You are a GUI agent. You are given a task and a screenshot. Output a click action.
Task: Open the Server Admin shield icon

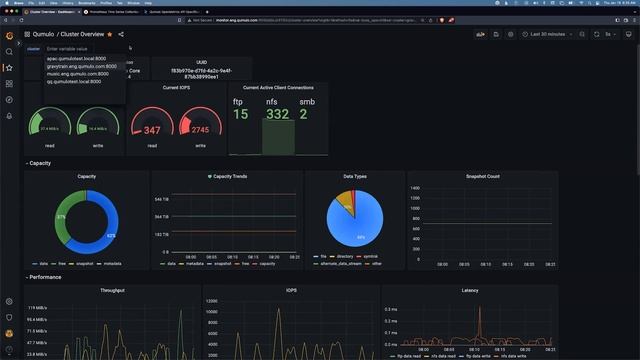[9, 317]
